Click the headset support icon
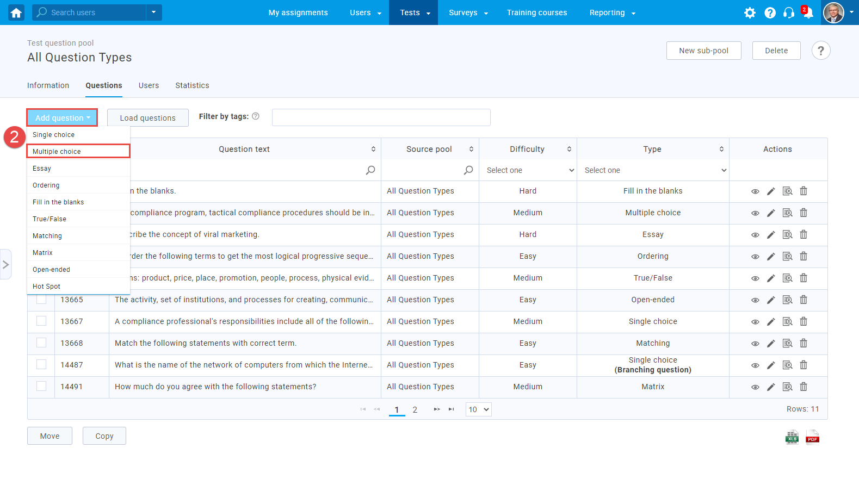Viewport: 859px width, 504px height. pos(789,13)
